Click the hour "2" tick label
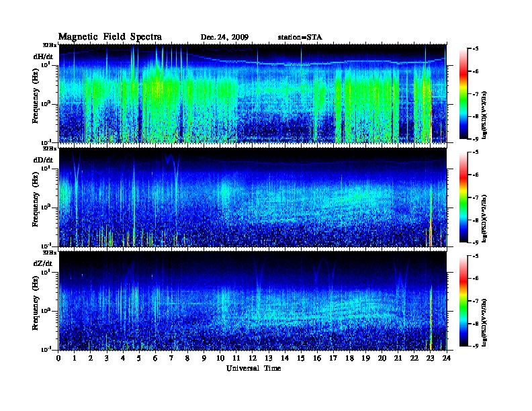 pos(91,359)
